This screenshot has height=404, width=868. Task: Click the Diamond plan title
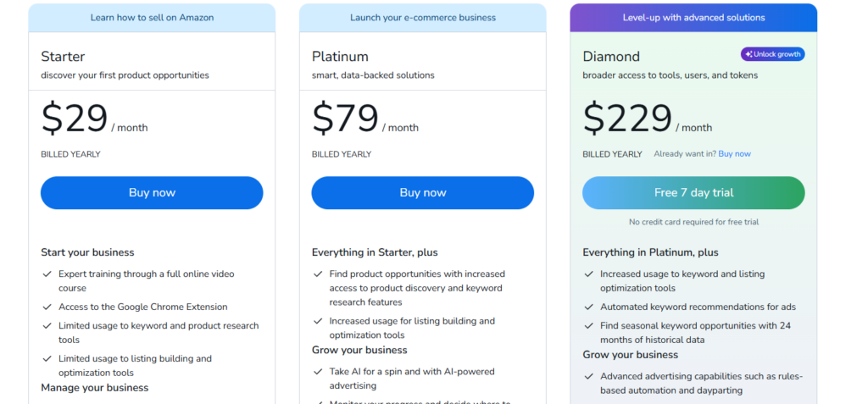coord(611,57)
